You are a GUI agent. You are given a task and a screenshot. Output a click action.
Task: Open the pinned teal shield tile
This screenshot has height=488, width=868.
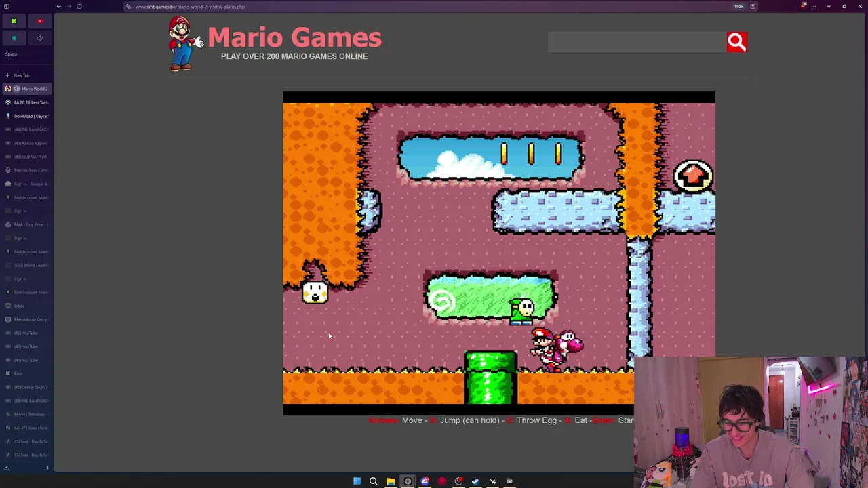pos(14,38)
